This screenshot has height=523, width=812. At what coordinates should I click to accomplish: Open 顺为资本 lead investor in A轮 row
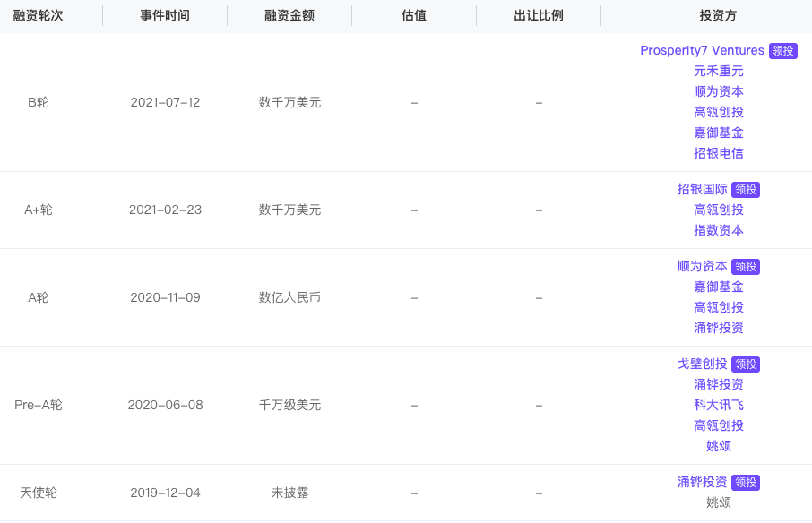pyautogui.click(x=703, y=266)
